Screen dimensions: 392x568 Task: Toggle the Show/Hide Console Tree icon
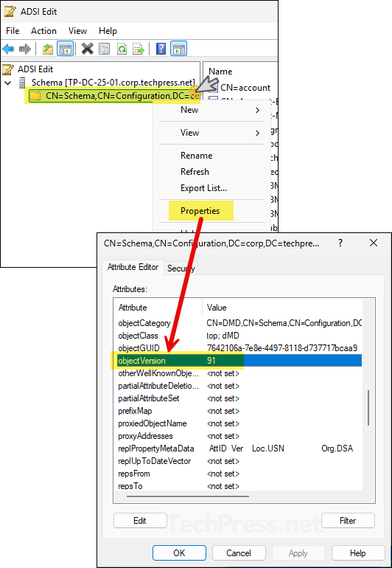click(65, 49)
